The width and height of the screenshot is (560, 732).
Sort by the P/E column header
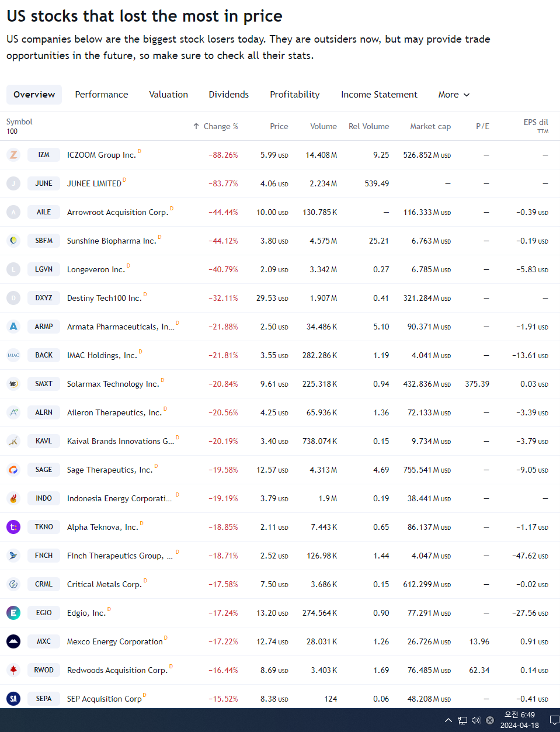(483, 126)
